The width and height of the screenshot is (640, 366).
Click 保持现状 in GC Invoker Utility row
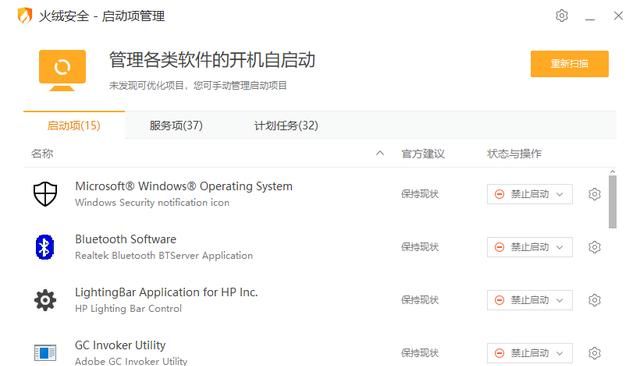point(420,353)
